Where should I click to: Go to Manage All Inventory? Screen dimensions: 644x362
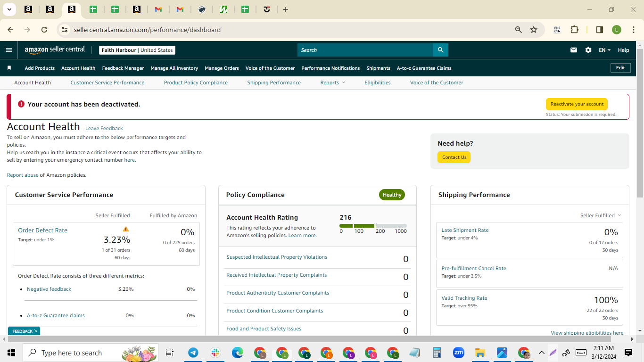click(x=174, y=68)
